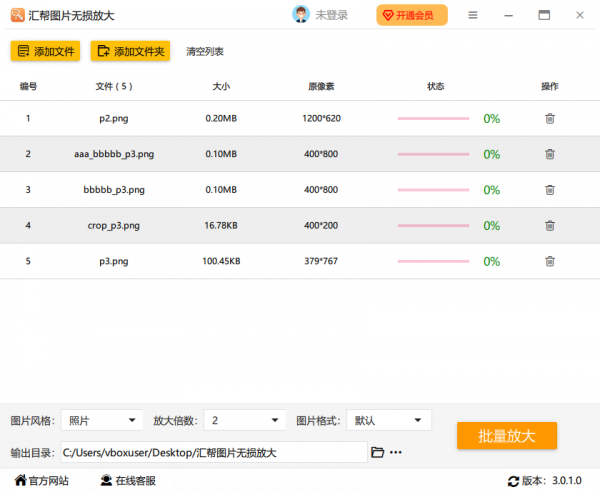Screen dimensions: 600x492
Task: Click the 开通会员 membership button
Action: coord(412,15)
